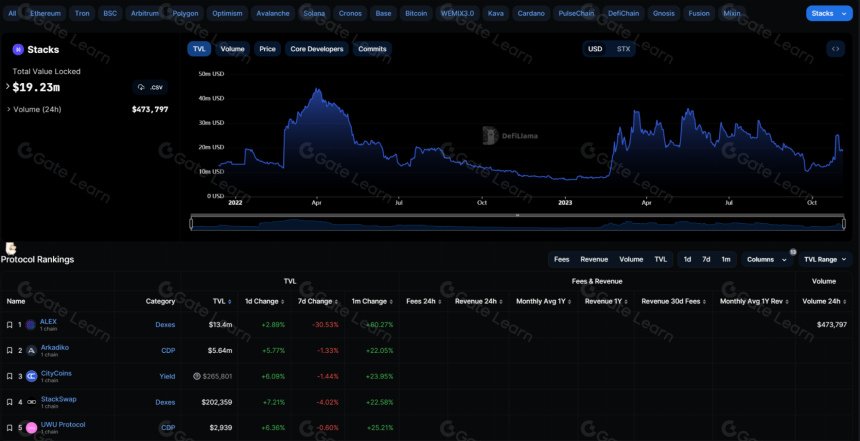The image size is (860, 441).
Task: Expand the Total Value Locked breakdown
Action: 8,87
